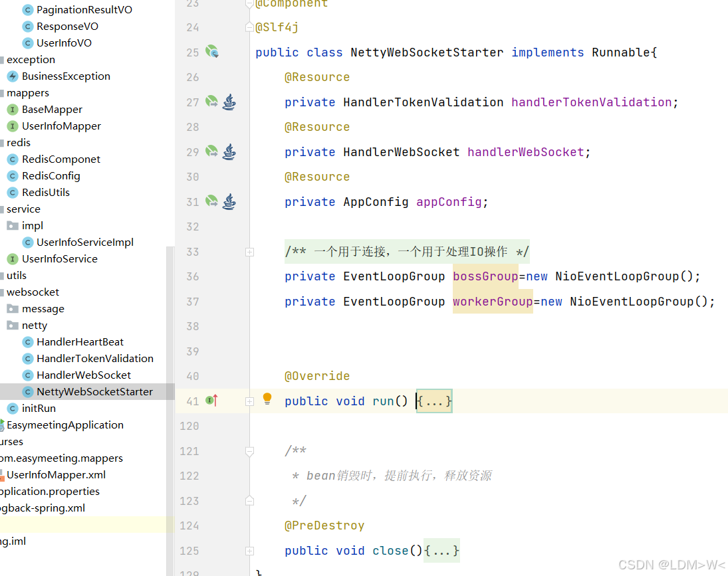Image resolution: width=728 pixels, height=576 pixels.
Task: Click the folded {...} placeholder of run()
Action: coord(434,401)
